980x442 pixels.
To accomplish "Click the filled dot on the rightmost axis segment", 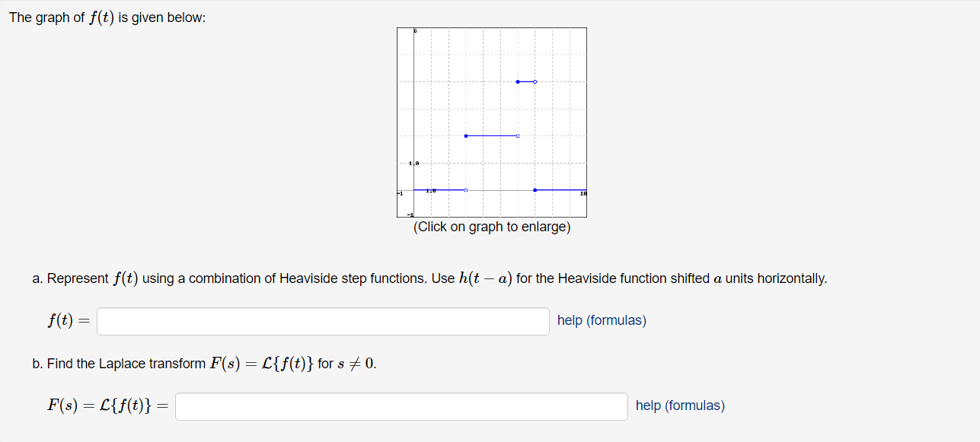I will 535,189.
